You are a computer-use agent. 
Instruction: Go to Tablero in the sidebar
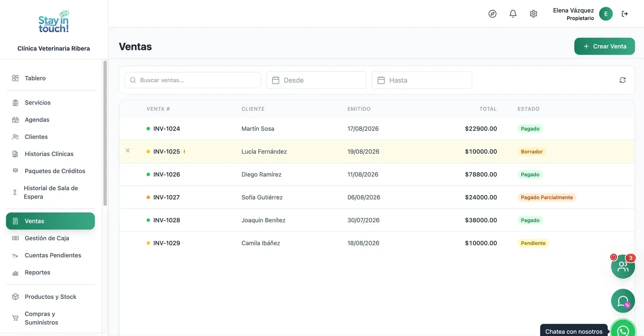pyautogui.click(x=50, y=78)
